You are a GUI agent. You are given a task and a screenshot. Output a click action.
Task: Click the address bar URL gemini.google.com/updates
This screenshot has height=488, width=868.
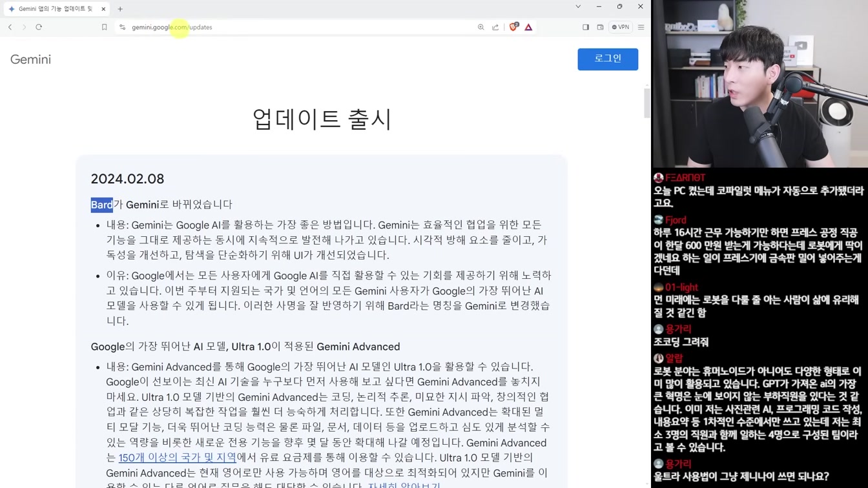click(x=172, y=27)
